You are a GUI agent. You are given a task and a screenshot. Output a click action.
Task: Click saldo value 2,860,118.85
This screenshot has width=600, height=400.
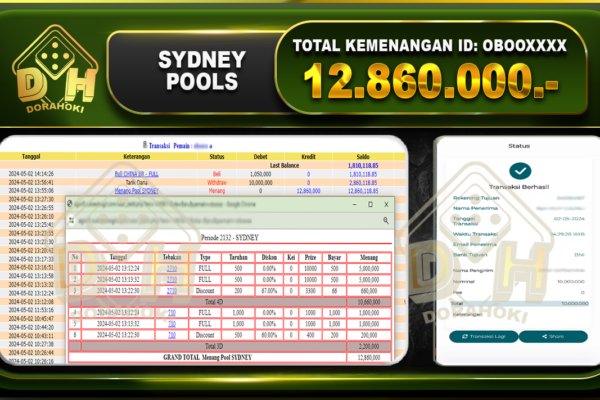point(363,183)
